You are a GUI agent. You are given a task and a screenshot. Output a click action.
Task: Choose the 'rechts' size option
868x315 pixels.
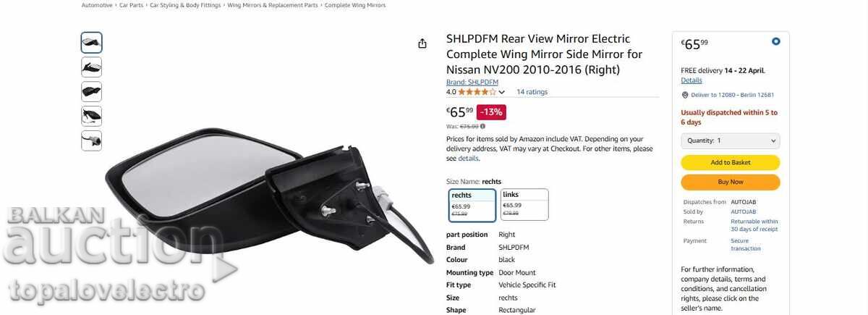(472, 205)
